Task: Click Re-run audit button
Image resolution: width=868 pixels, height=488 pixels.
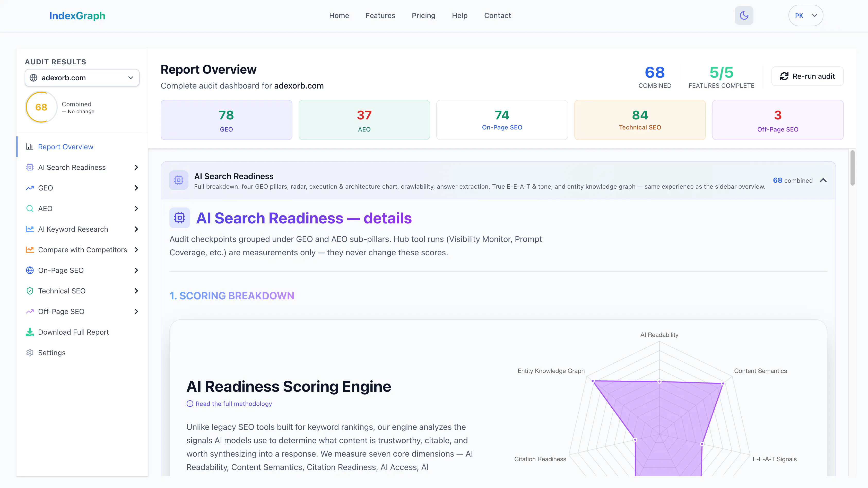Action: click(x=807, y=76)
